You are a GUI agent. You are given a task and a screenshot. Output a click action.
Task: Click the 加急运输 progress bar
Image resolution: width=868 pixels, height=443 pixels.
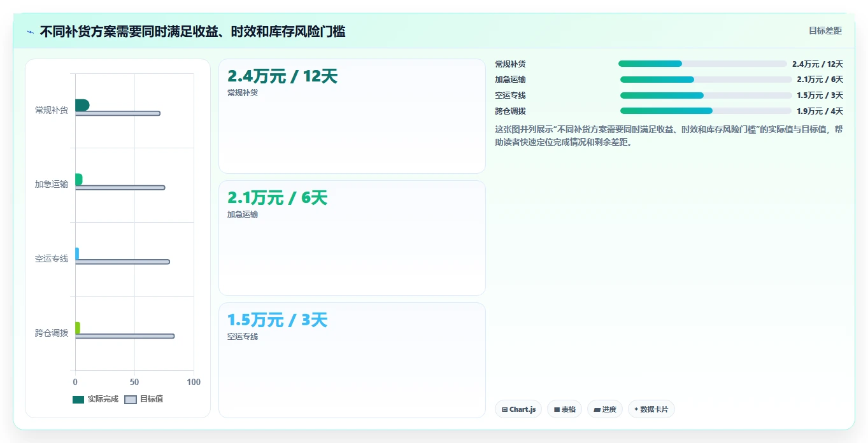tap(706, 80)
